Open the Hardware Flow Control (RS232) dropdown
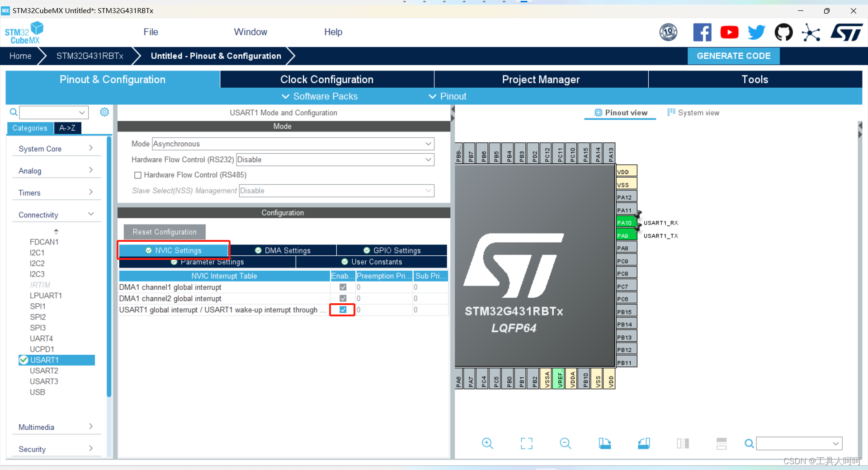 [335, 160]
